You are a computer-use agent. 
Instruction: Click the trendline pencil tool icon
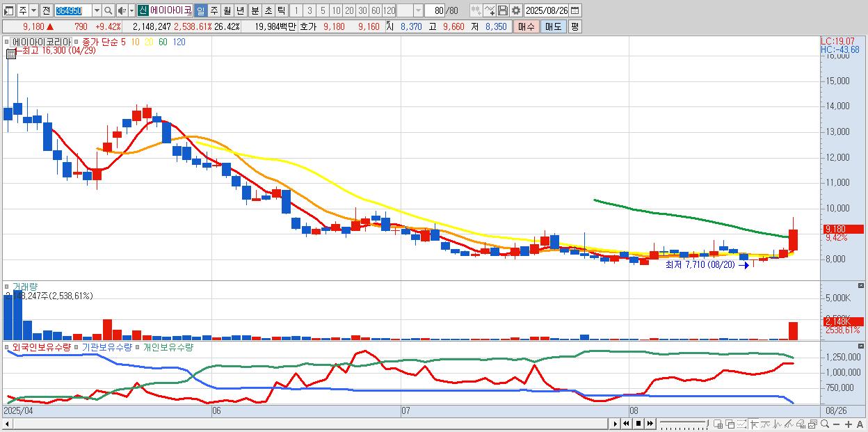click(x=789, y=424)
